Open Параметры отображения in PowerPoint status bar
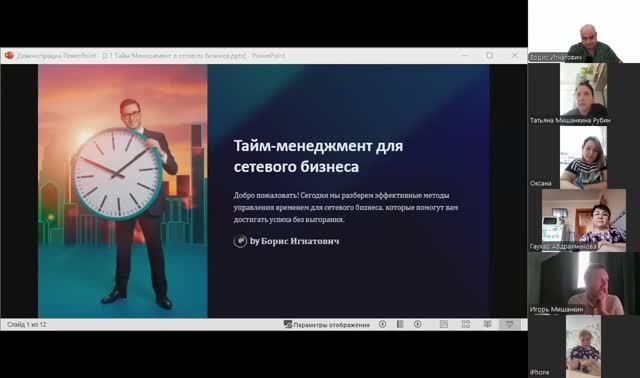Screen dimensions: 640x378 pyautogui.click(x=327, y=325)
